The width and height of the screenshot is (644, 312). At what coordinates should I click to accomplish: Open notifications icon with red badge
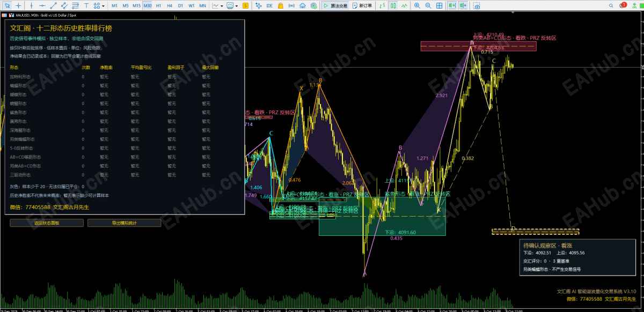click(623, 5)
